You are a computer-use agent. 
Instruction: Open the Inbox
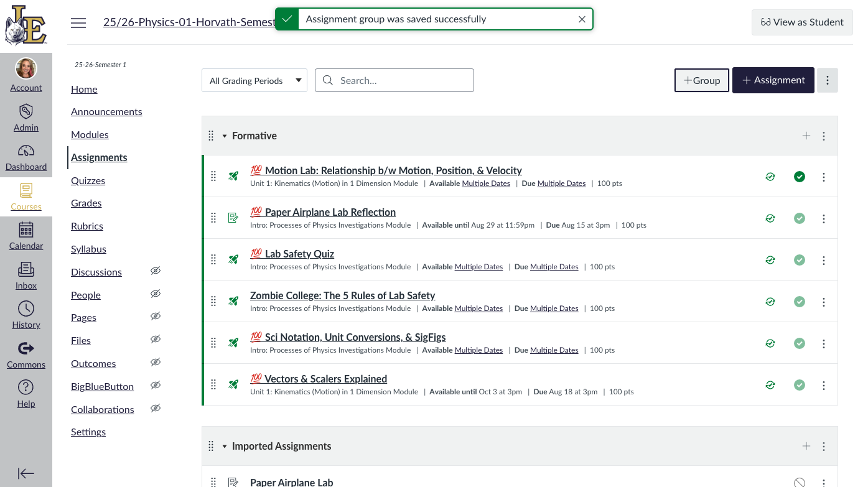26,276
